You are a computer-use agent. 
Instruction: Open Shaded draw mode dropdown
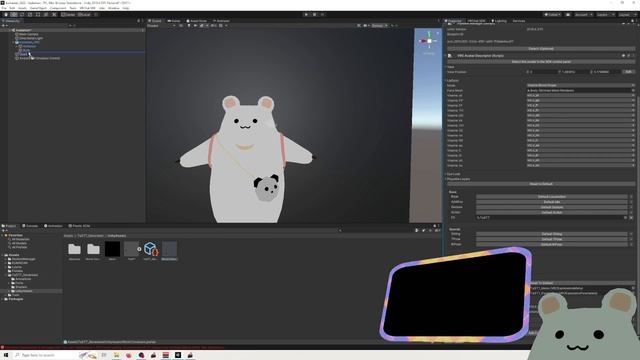pyautogui.click(x=161, y=26)
